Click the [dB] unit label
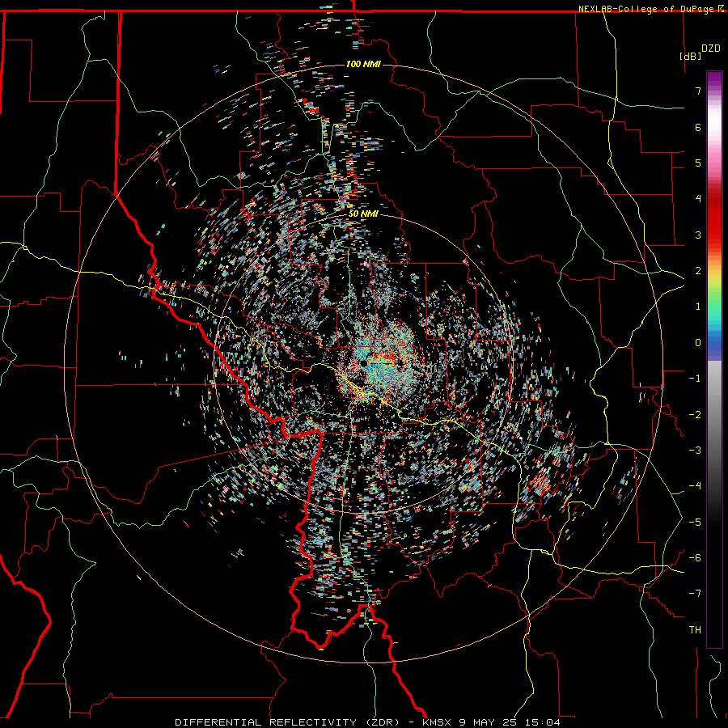This screenshot has height=728, width=728. tap(691, 56)
